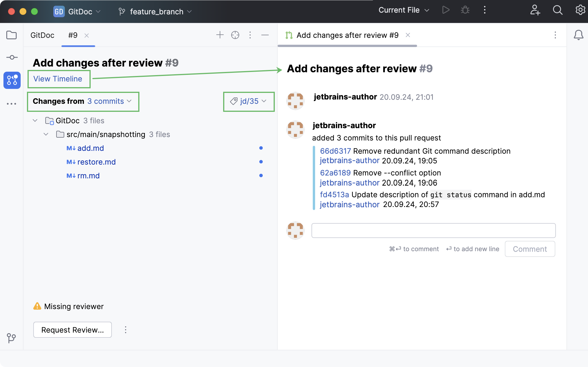Open Search Everywhere magnifier icon
This screenshot has width=588, height=367.
tap(558, 10)
